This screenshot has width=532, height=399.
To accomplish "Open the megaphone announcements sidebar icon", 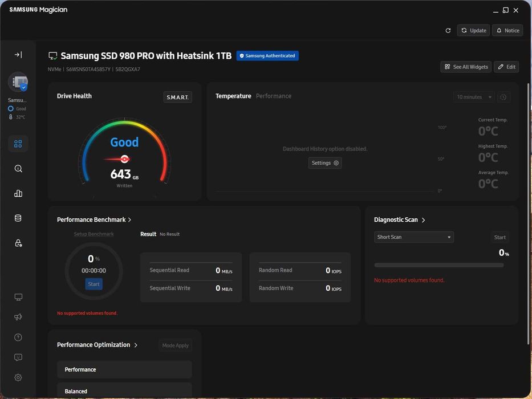I will coord(18,317).
